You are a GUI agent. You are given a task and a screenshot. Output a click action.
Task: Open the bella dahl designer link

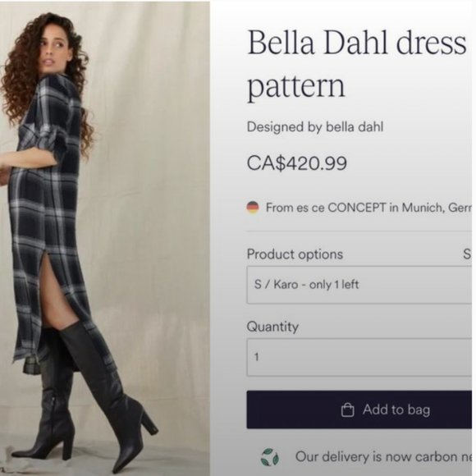355,127
